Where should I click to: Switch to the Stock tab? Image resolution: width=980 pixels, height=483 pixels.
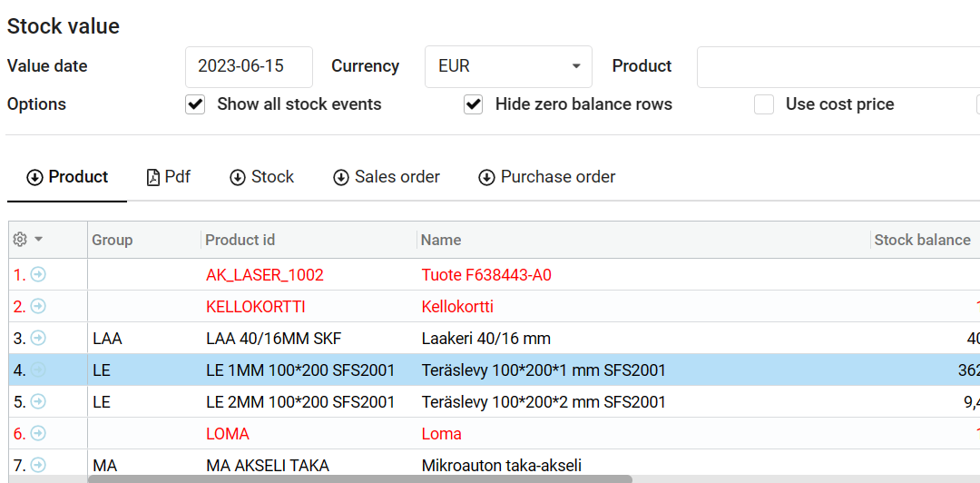(x=261, y=177)
